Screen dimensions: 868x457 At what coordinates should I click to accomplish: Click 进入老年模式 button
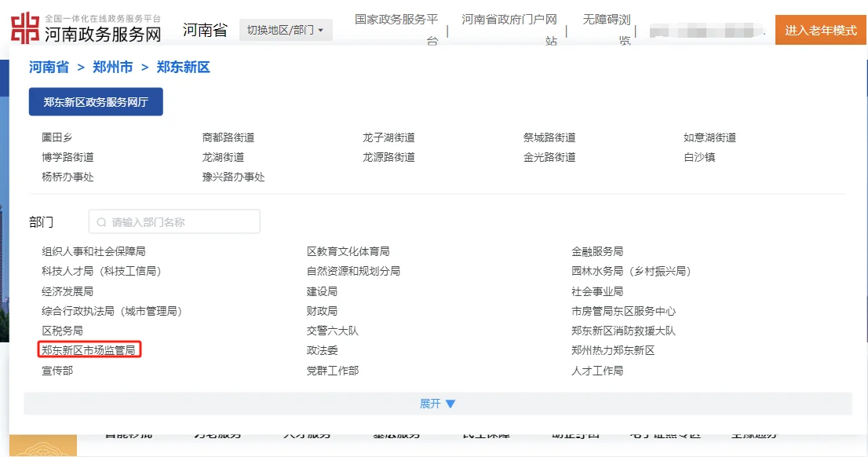tap(820, 30)
